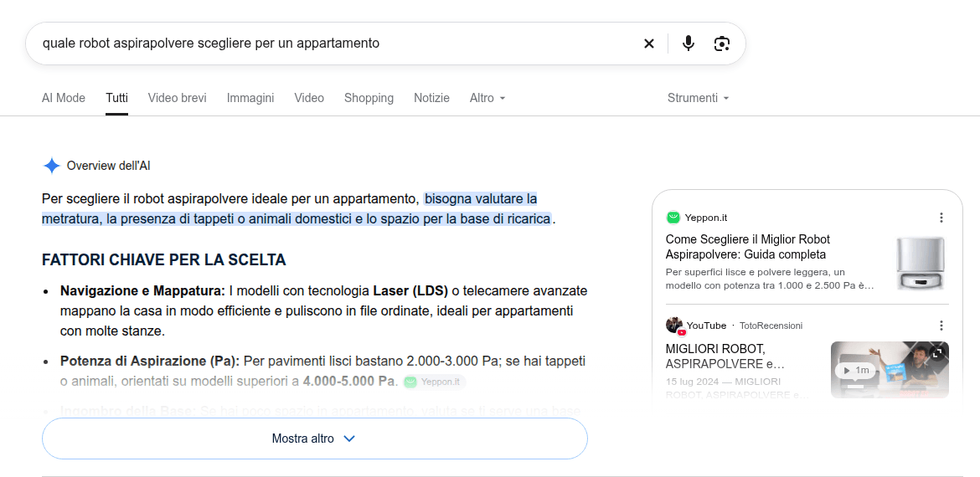Open 'Come Scegliere il Miglior Robot Aspirapolvere' link
980x477 pixels.
[x=748, y=247]
